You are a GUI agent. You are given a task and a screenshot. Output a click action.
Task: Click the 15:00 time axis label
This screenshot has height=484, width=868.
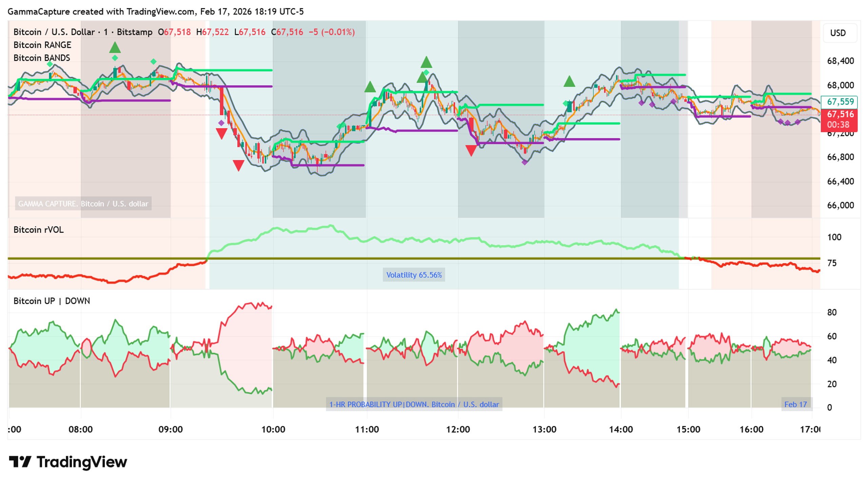pos(688,429)
